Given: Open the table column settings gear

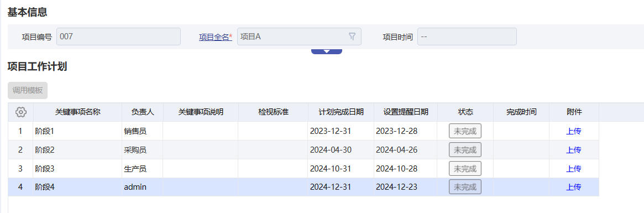Looking at the screenshot, I should [20, 112].
